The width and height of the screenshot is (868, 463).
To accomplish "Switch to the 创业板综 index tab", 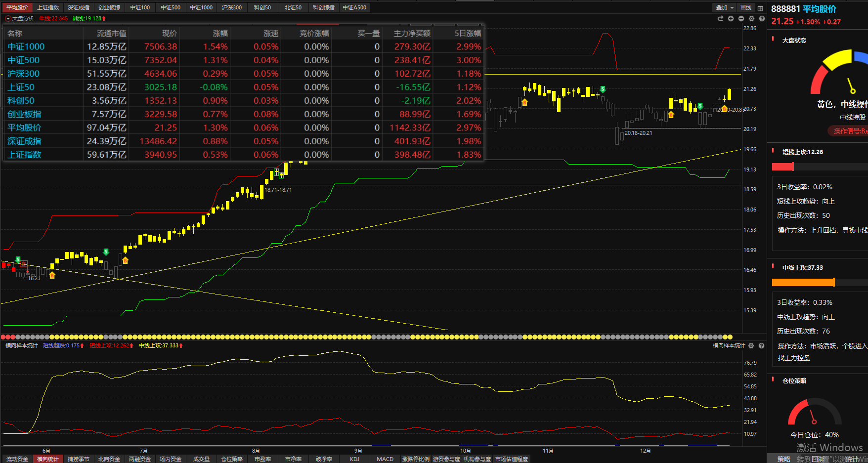I will pyautogui.click(x=109, y=8).
